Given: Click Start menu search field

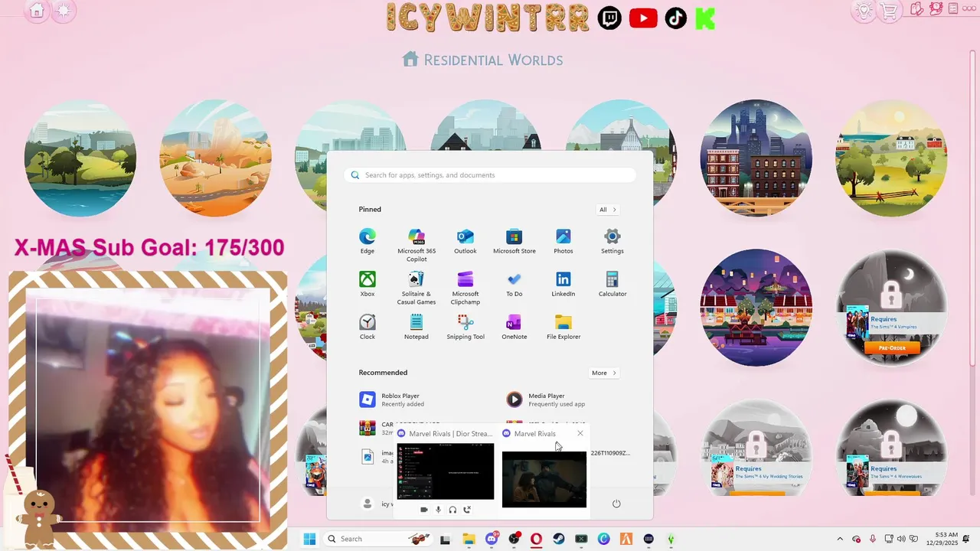Looking at the screenshot, I should click(x=490, y=175).
